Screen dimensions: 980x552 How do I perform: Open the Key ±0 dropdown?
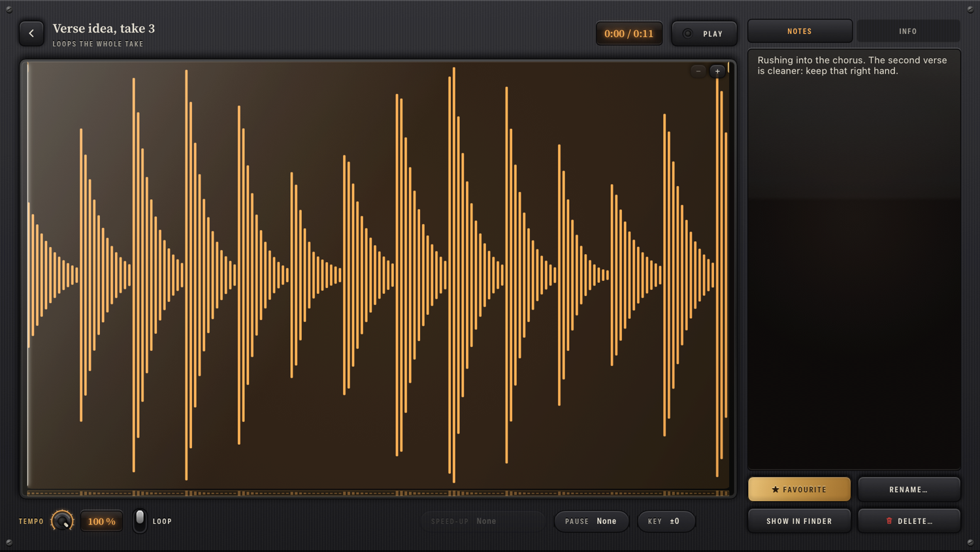666,521
